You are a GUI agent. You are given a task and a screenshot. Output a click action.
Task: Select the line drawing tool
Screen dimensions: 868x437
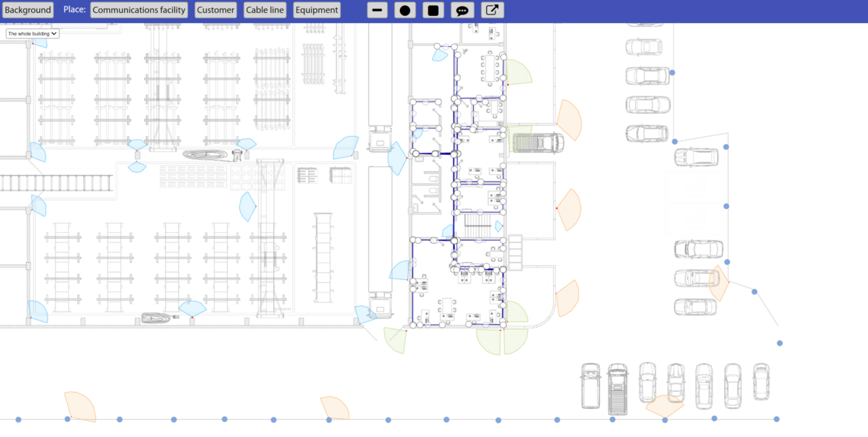(x=377, y=9)
